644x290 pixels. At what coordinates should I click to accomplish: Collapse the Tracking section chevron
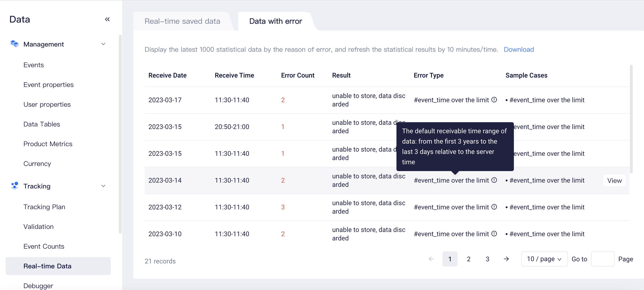(103, 186)
